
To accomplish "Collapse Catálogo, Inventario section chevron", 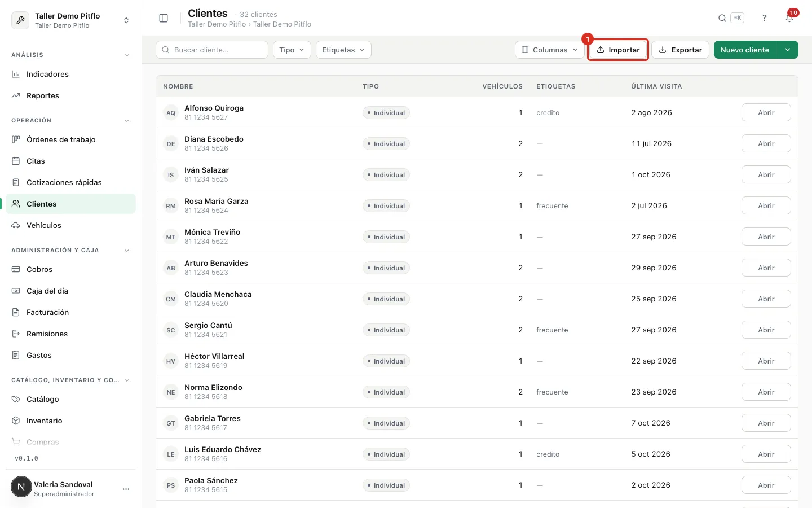I will click(127, 380).
